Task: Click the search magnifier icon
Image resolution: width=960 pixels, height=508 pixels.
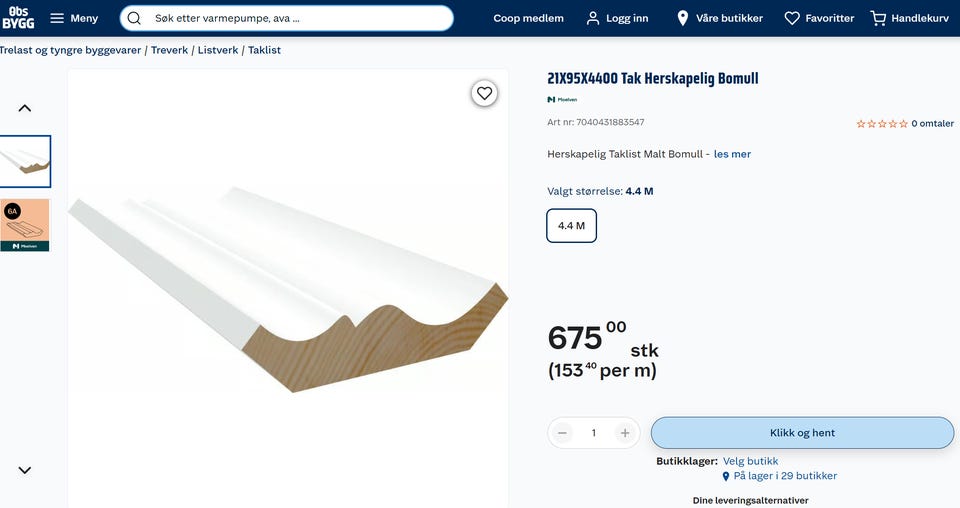Action: click(x=134, y=18)
